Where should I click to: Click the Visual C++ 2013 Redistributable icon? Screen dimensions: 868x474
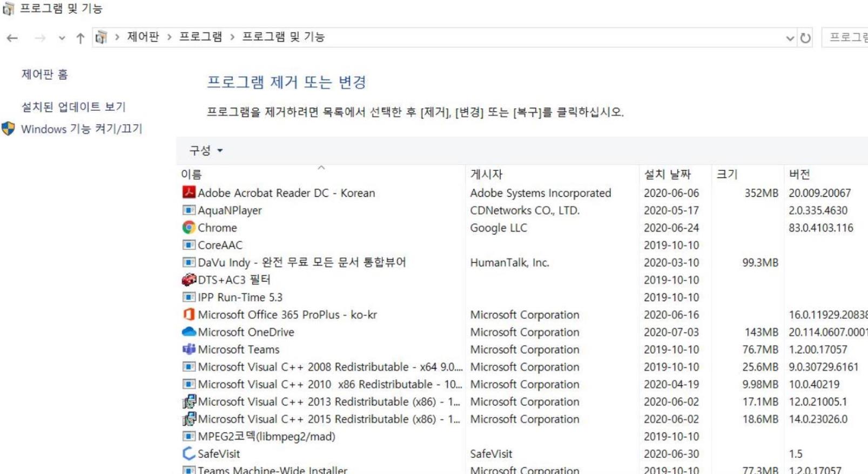click(x=189, y=402)
